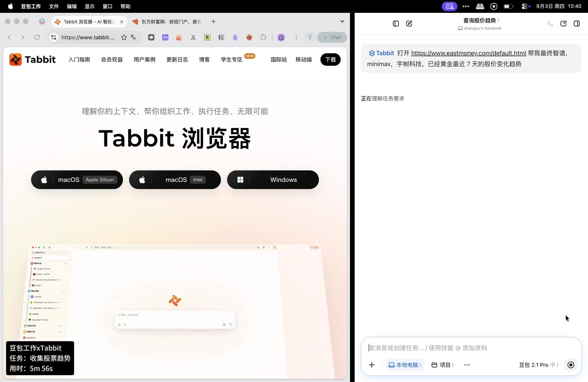Open 移动端 nav link
This screenshot has width=588, height=382.
tap(303, 59)
